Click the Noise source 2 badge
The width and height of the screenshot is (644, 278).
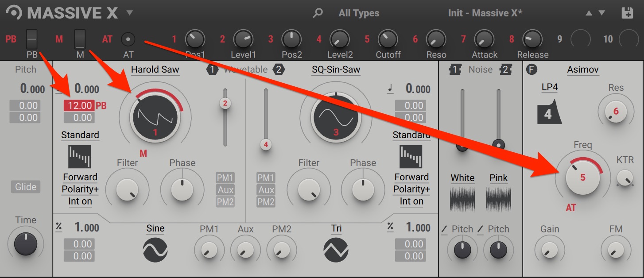tap(506, 69)
